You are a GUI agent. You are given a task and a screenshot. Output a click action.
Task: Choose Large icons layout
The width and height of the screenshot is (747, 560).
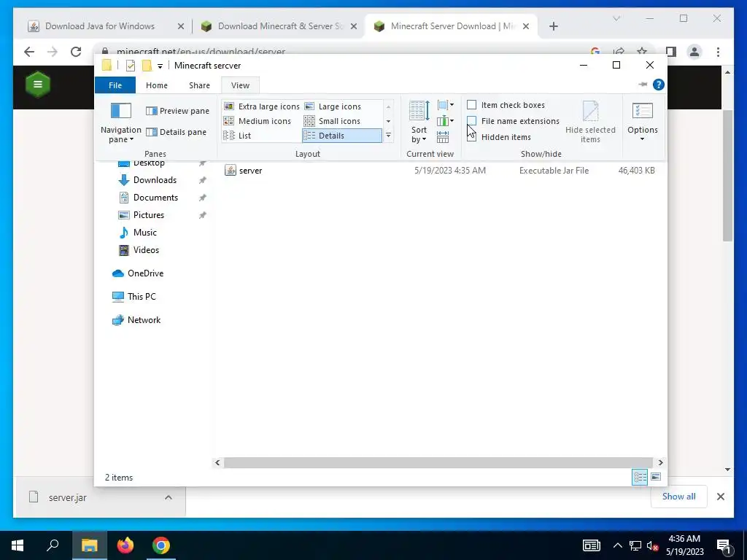(x=333, y=106)
